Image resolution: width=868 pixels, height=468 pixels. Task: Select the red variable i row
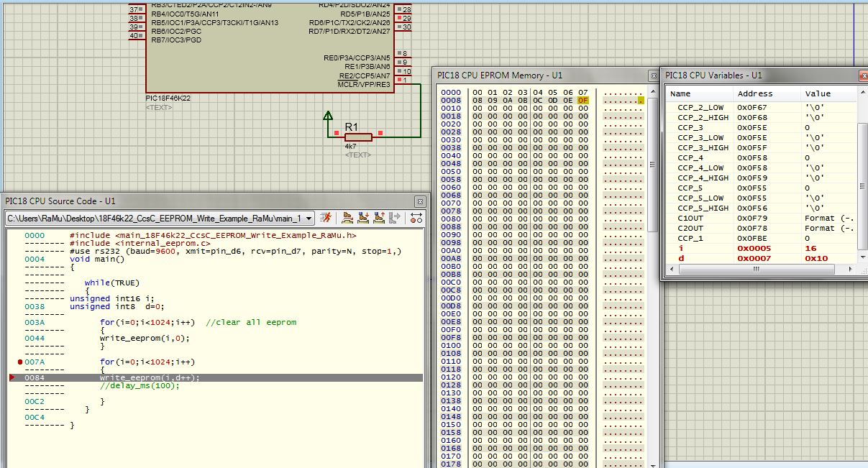[x=761, y=248]
